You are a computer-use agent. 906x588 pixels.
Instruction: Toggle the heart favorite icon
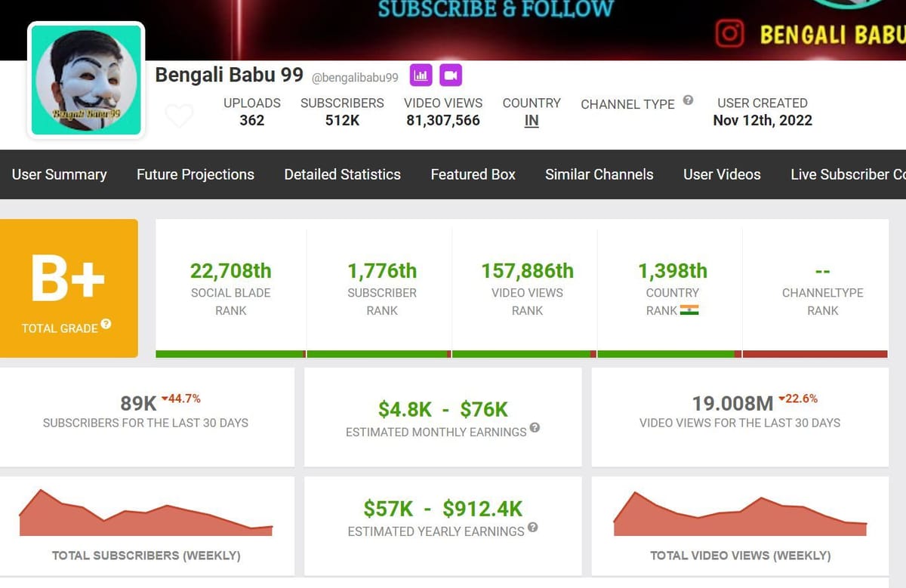pyautogui.click(x=179, y=115)
